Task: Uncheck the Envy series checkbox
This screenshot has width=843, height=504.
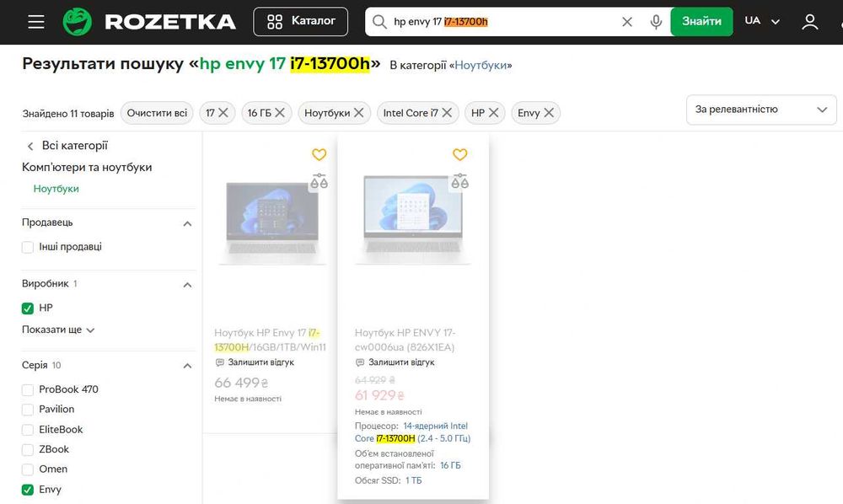Action: pyautogui.click(x=28, y=490)
